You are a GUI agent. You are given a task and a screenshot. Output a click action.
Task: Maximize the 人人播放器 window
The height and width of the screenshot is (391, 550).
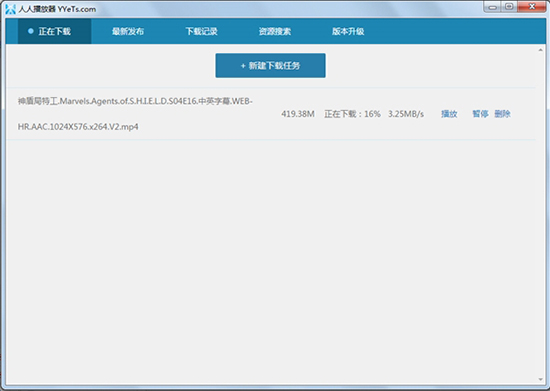coord(509,7)
